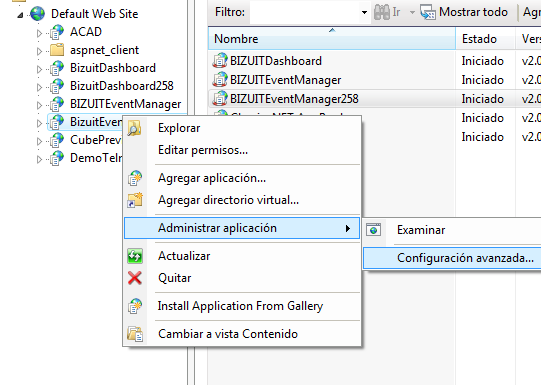Click the red X Quitar icon

(135, 278)
